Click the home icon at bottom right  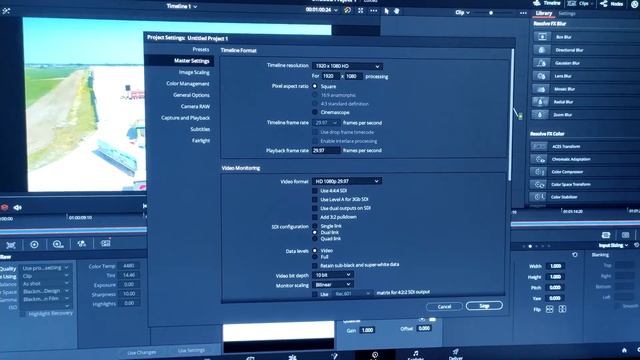click(x=624, y=350)
